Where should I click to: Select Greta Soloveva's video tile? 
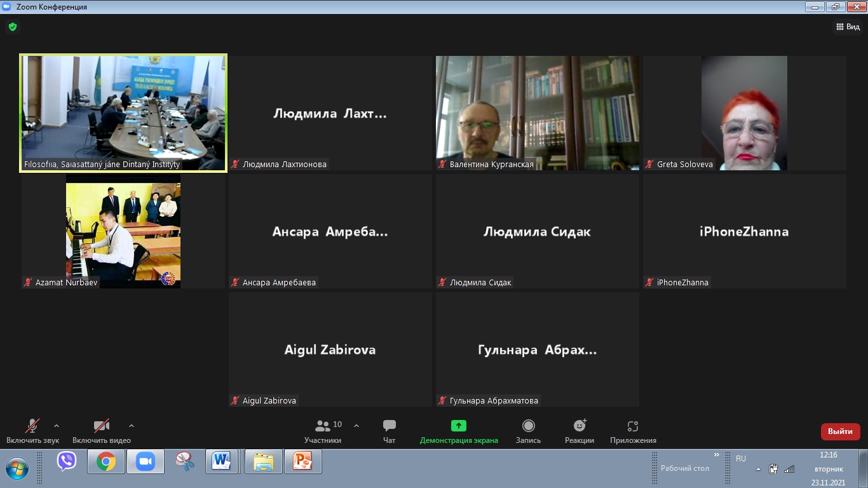pyautogui.click(x=744, y=112)
